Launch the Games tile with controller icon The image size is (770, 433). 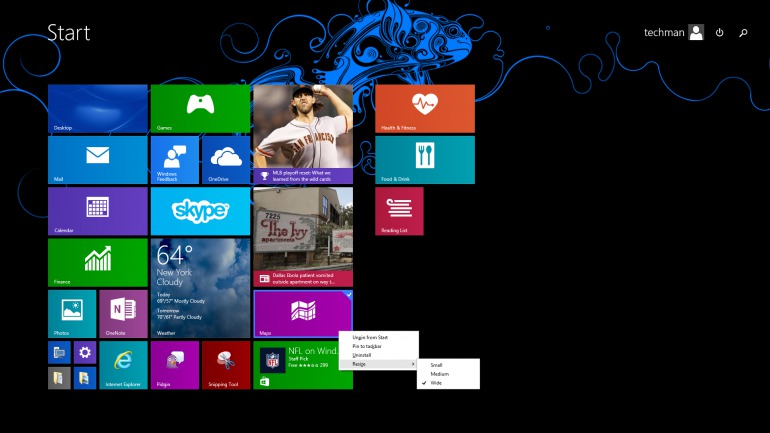200,108
